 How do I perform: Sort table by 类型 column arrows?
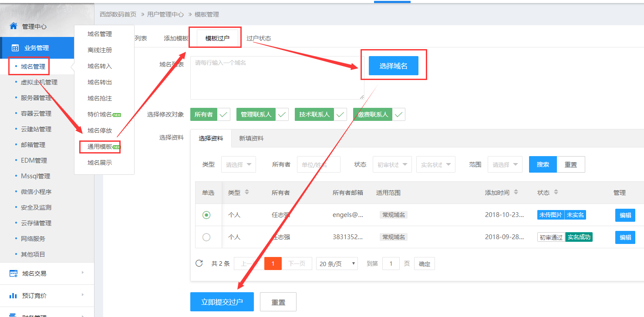click(247, 192)
